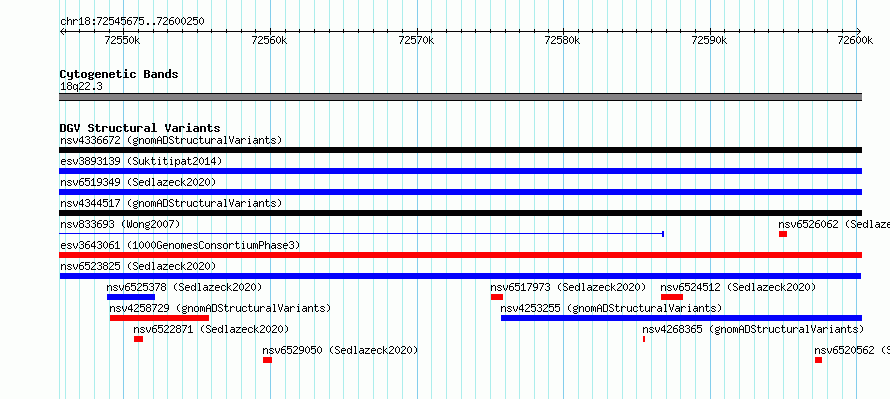
Task: Click the chr18:72545675..72600250 region label
Action: [132, 21]
